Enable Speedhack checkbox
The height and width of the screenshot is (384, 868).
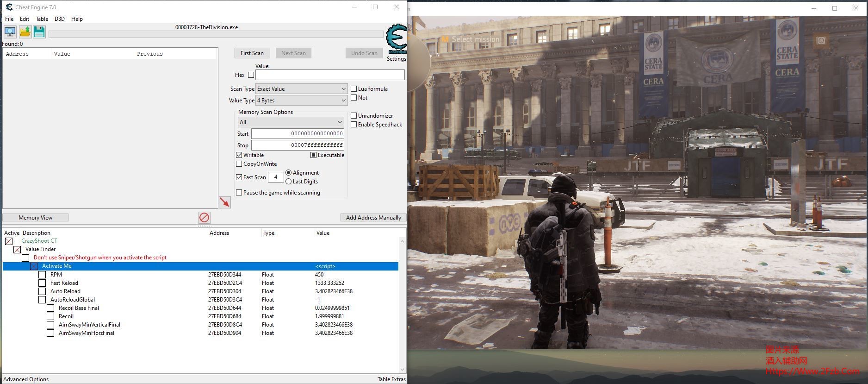353,125
